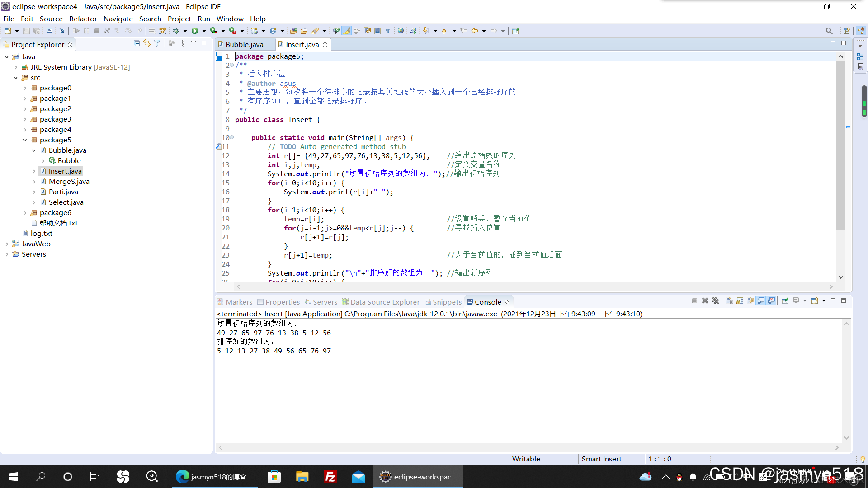Click Collapse All in Project Explorer
Image resolution: width=868 pixels, height=488 pixels.
click(137, 43)
